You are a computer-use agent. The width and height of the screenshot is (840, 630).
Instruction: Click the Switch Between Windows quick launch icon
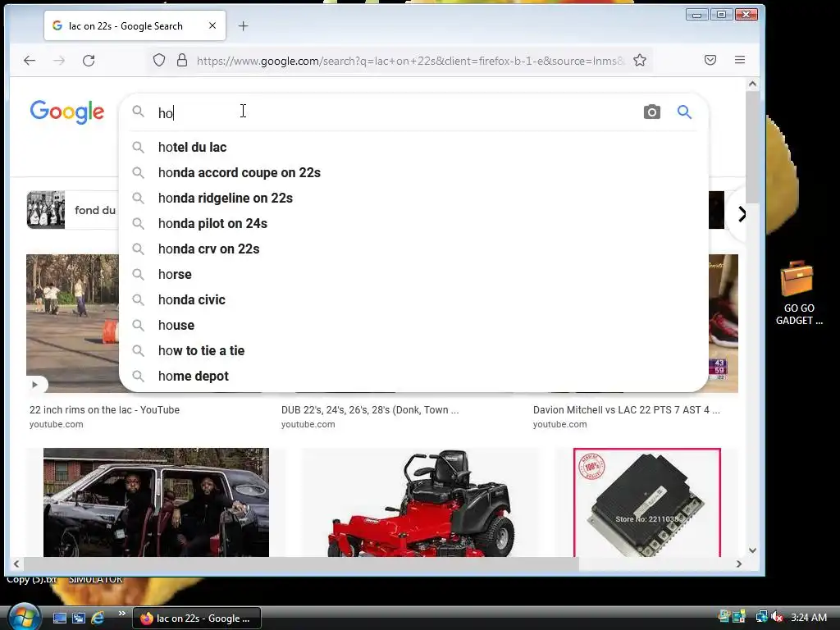78,618
